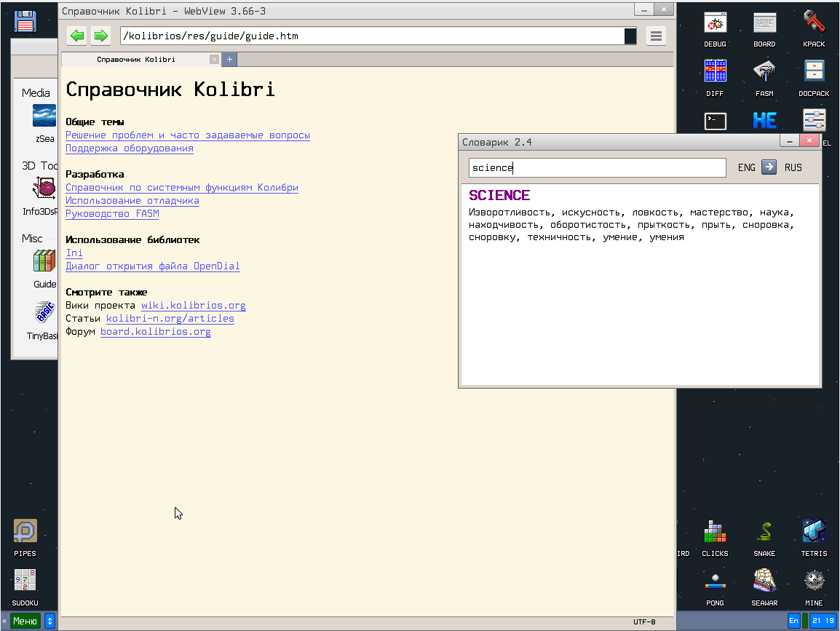Select the Справочник Kolibri browser tab
Screen dimensions: 840x631
coord(137,60)
